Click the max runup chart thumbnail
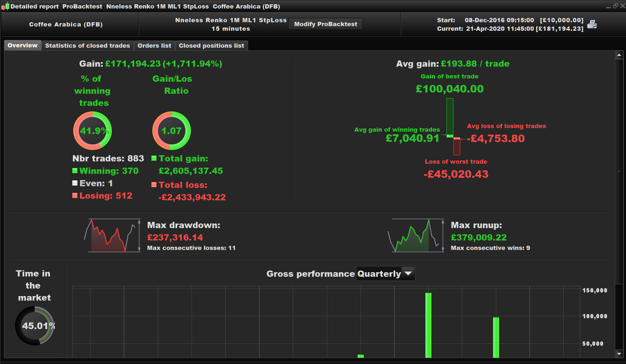The image size is (626, 364). [416, 235]
